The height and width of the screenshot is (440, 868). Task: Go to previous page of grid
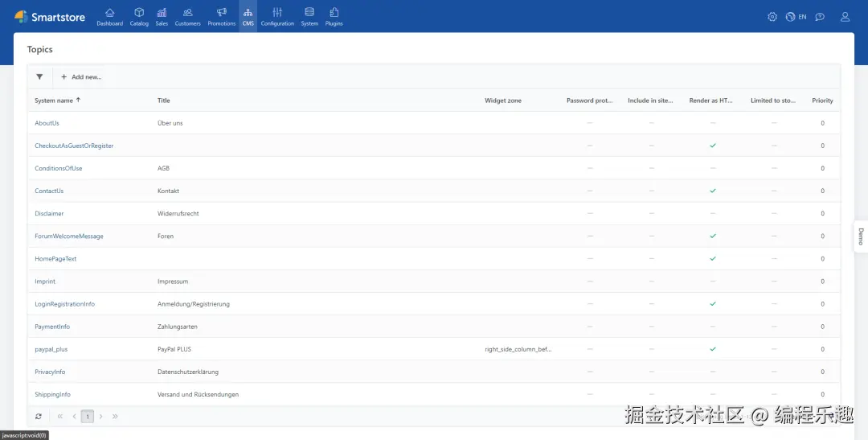[74, 416]
